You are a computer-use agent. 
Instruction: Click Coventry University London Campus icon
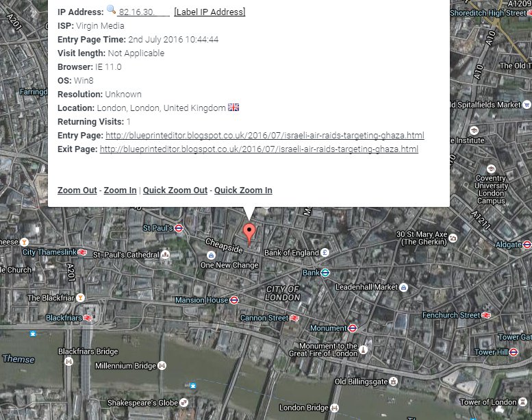pos(491,169)
